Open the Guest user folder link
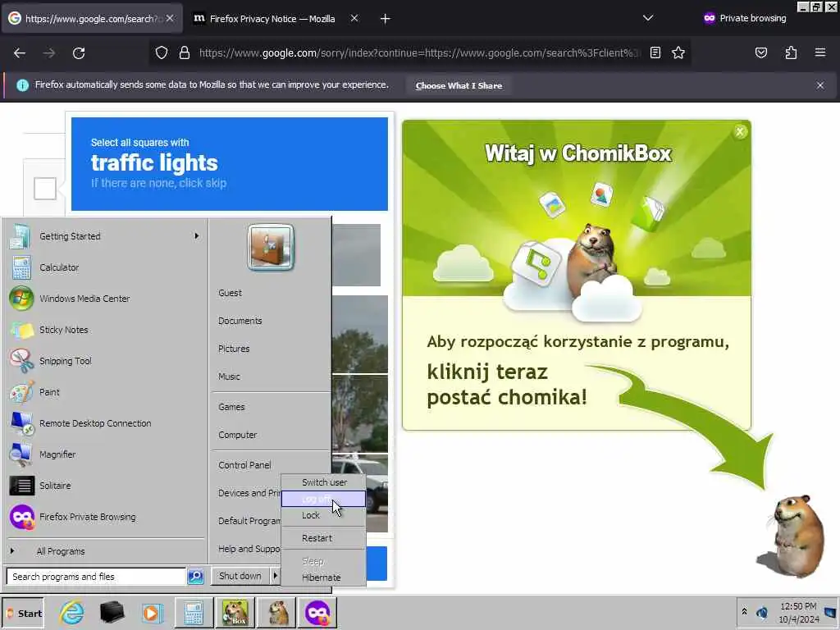840x630 pixels. pos(230,293)
